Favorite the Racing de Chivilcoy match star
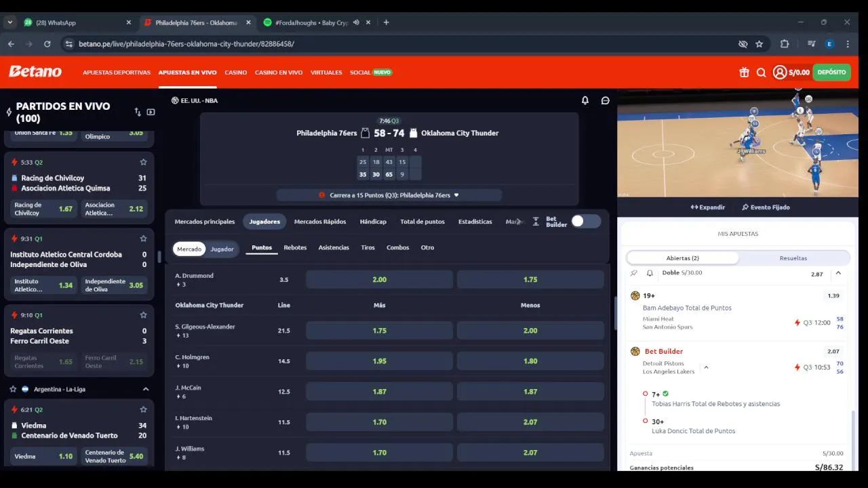Screen dimensions: 868x488 tap(143, 162)
